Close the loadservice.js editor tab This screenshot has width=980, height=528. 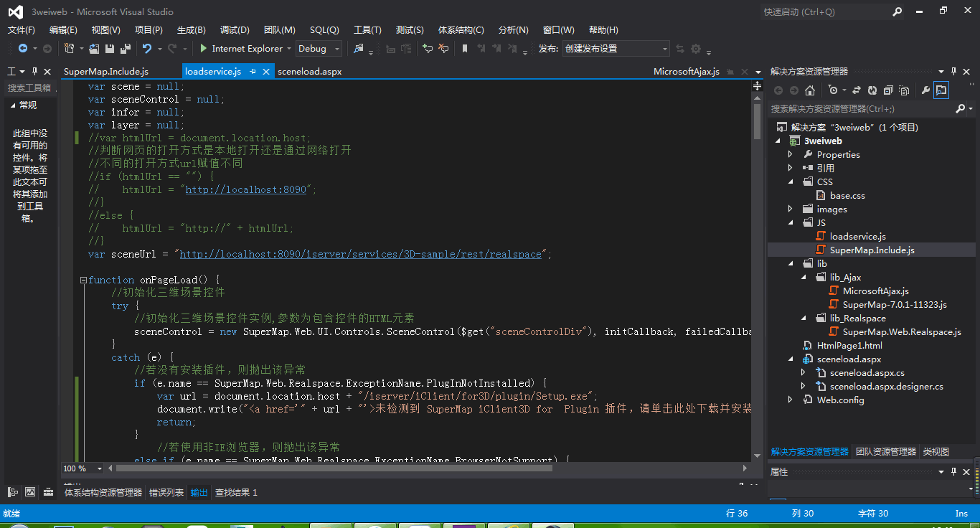click(x=265, y=72)
